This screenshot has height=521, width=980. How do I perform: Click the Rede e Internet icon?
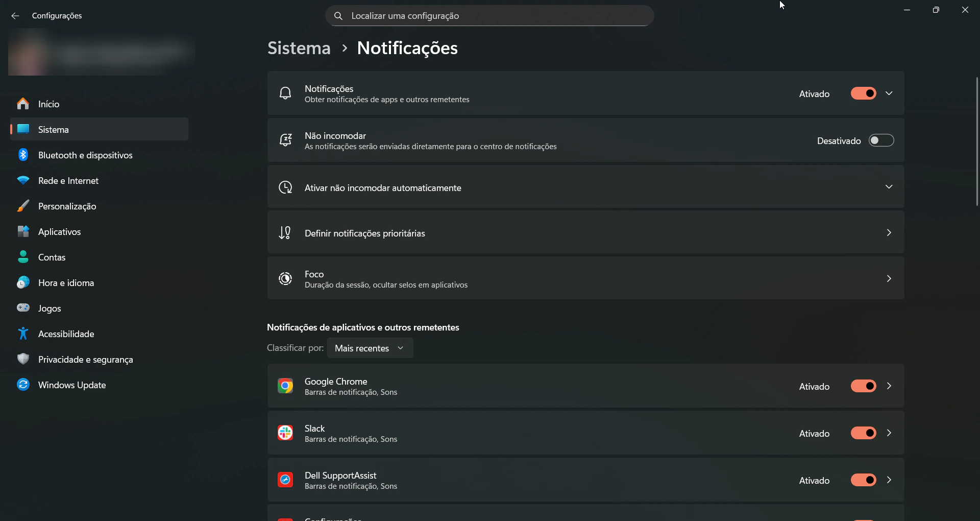23,180
